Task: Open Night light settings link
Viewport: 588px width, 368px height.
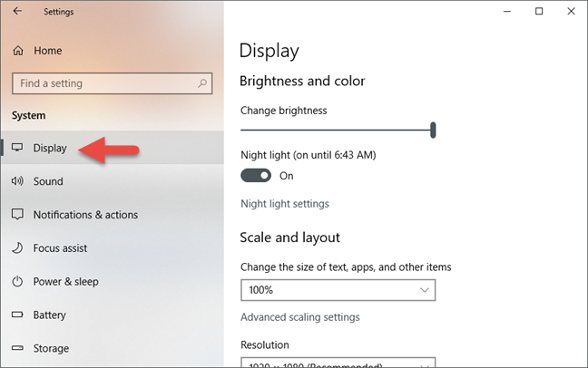Action: point(285,204)
